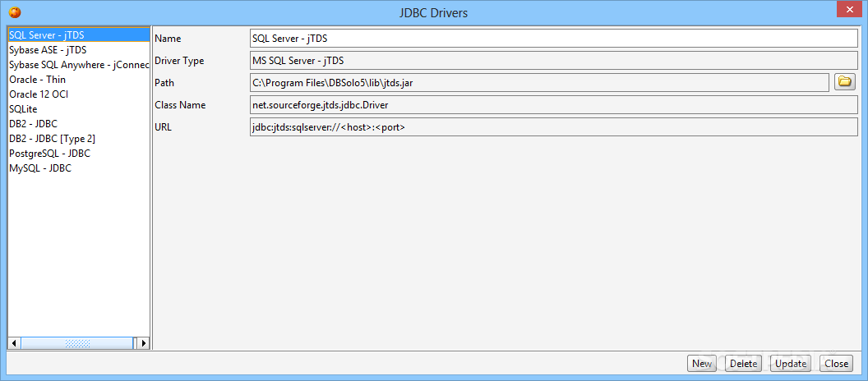The height and width of the screenshot is (381, 868).
Task: Click the driver list horizontal scrollbar thumb
Action: tap(77, 343)
